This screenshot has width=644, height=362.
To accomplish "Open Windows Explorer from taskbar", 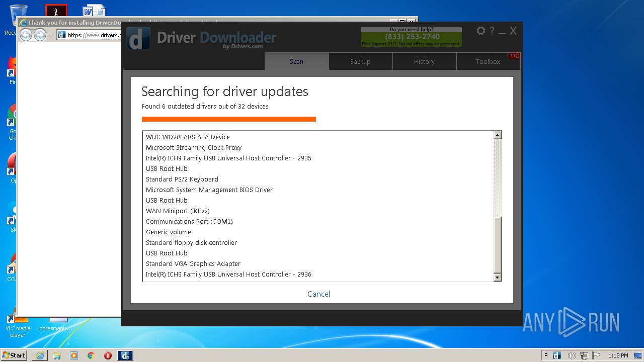I will pos(57,355).
